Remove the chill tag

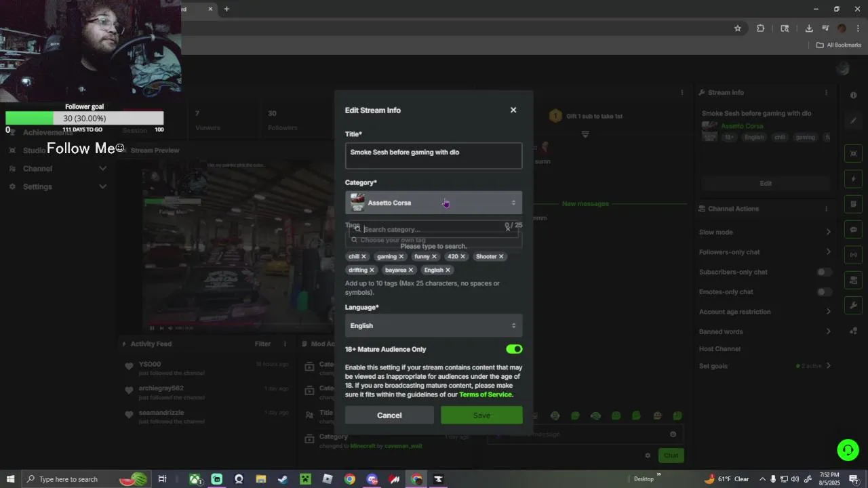click(x=363, y=256)
